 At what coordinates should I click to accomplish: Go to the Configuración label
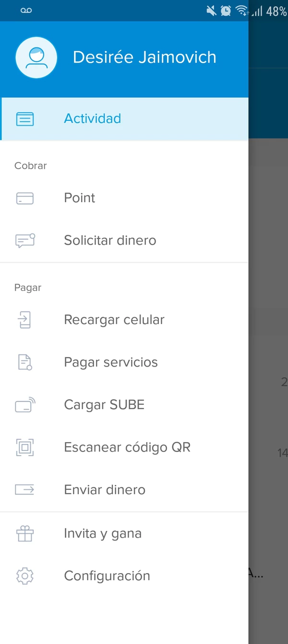(107, 575)
